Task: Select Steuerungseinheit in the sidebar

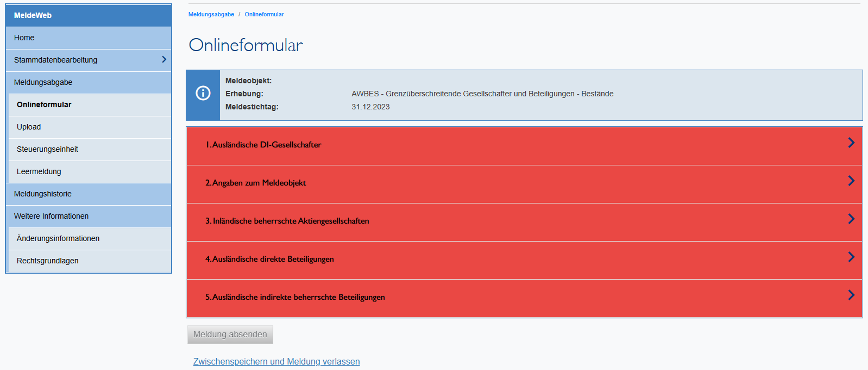Action: coord(47,149)
